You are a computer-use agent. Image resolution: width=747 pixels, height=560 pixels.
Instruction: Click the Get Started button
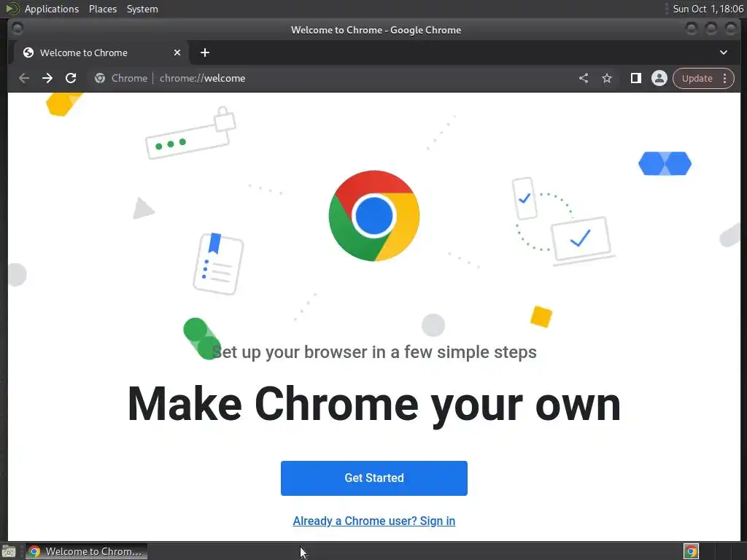(x=374, y=478)
